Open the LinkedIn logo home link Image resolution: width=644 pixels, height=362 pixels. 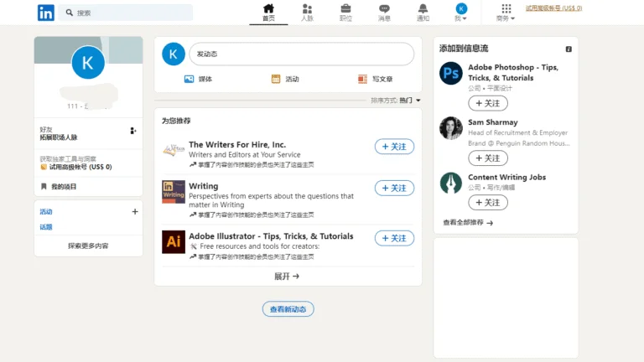point(45,13)
